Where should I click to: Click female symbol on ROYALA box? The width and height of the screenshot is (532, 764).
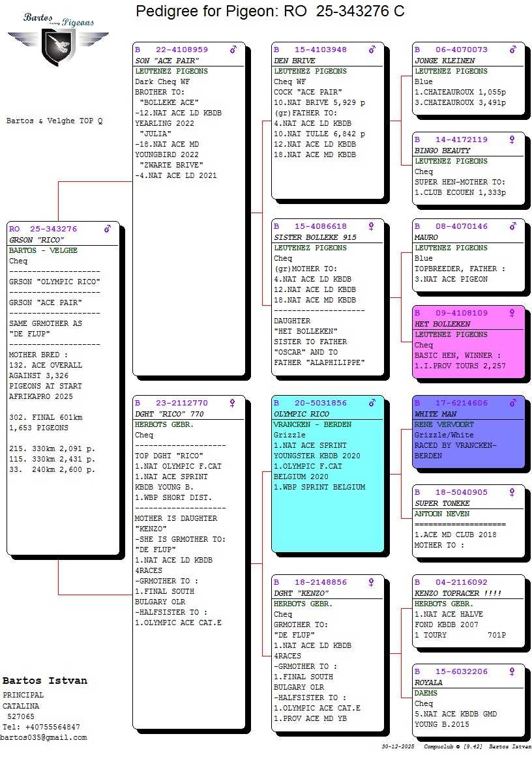pyautogui.click(x=512, y=671)
